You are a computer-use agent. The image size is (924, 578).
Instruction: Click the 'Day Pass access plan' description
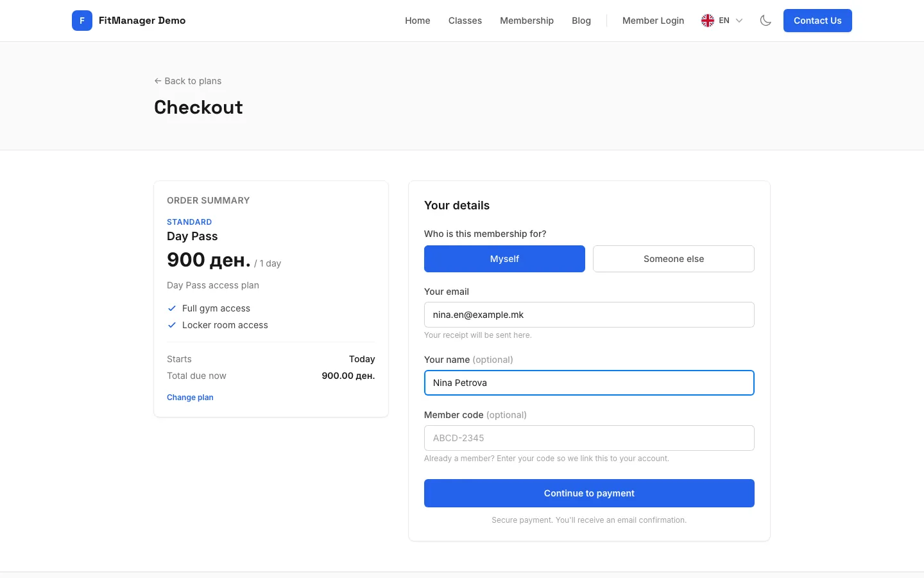pyautogui.click(x=213, y=285)
